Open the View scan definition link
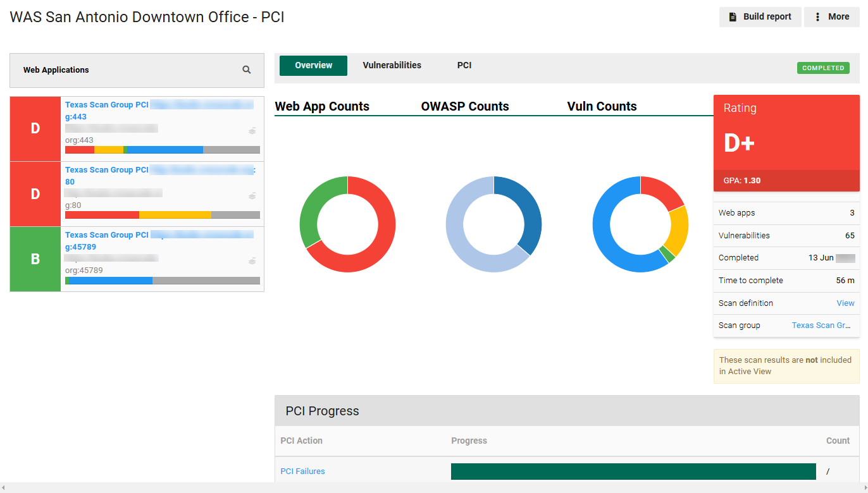868x493 pixels. [x=845, y=303]
